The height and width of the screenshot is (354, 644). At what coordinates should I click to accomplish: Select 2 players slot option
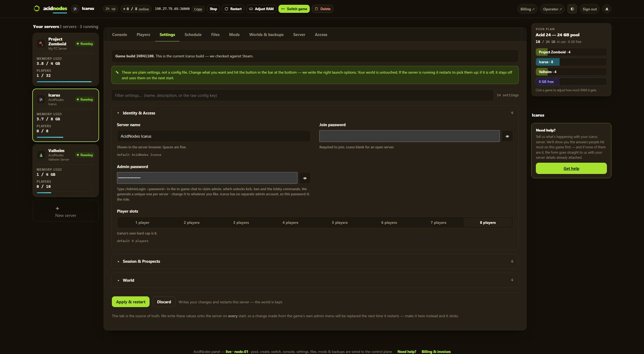[192, 222]
